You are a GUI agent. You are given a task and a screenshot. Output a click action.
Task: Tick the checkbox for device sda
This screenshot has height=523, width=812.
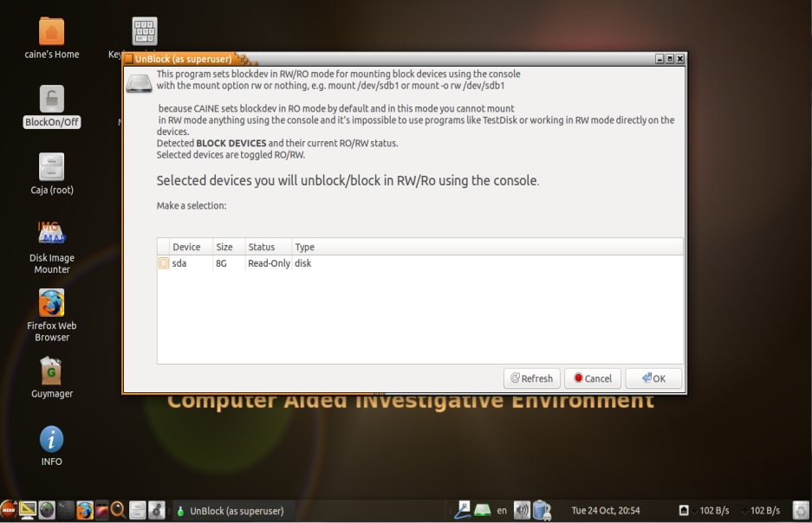[x=164, y=263]
